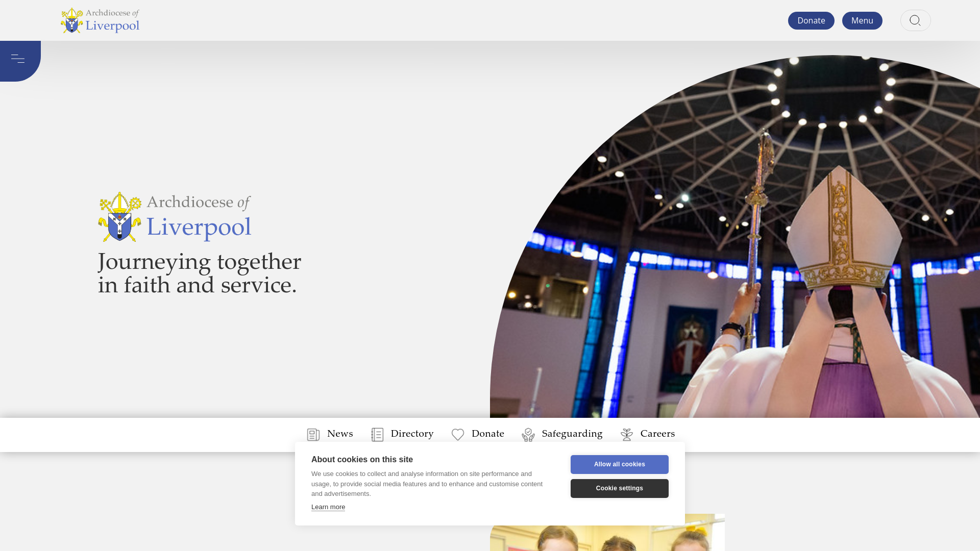
Task: Open the Donate quick link text
Action: (x=488, y=434)
